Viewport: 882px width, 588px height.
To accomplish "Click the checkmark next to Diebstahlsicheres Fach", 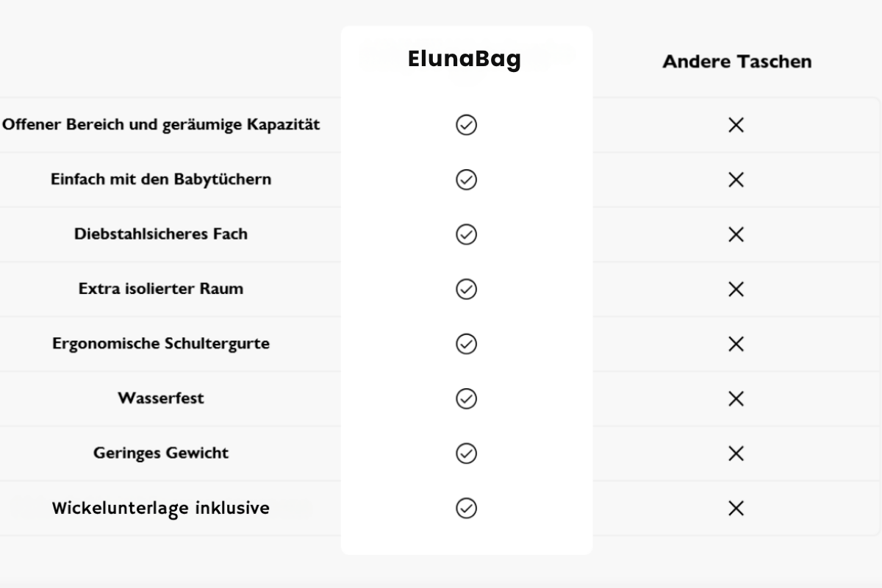I will coord(466,234).
